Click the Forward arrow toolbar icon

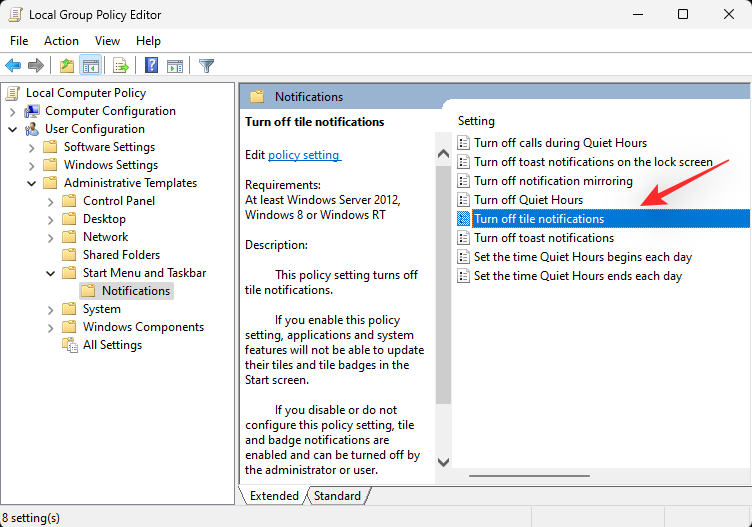tap(36, 66)
